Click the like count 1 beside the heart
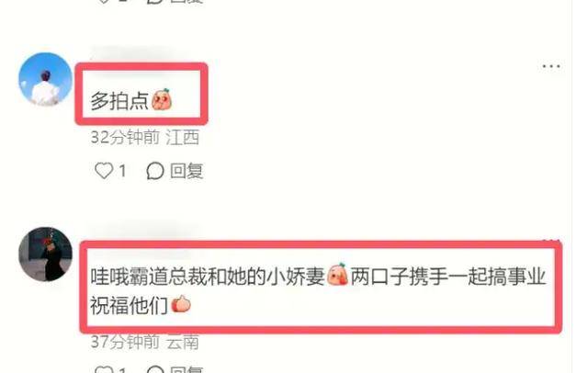Viewport: 588px width, 373px height. [122, 171]
